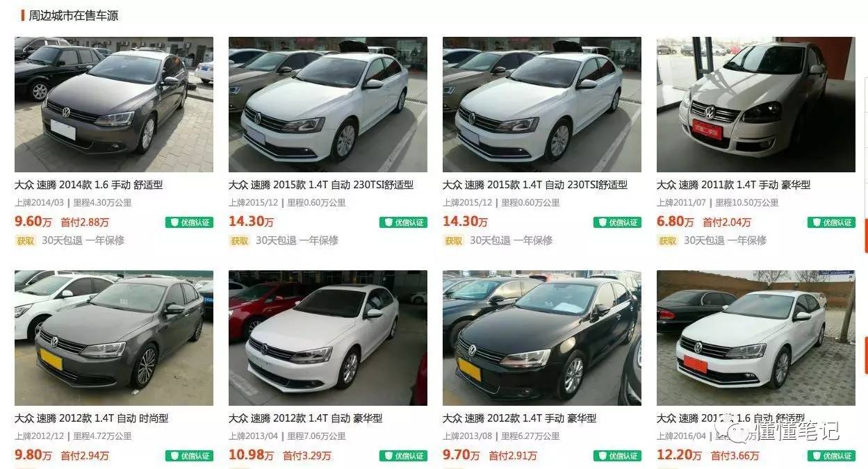868x469 pixels.
Task: Click 优信认证 badge on 9.80万 listing
Action: [x=189, y=456]
